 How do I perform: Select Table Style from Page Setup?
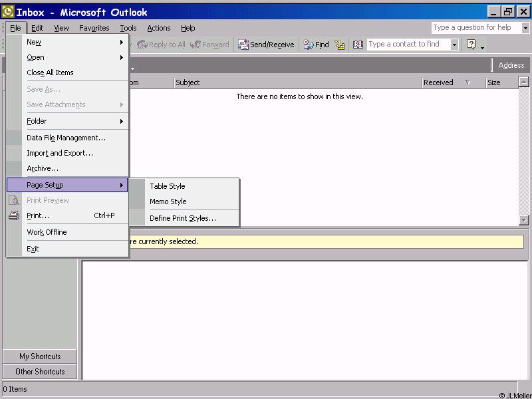(x=168, y=186)
